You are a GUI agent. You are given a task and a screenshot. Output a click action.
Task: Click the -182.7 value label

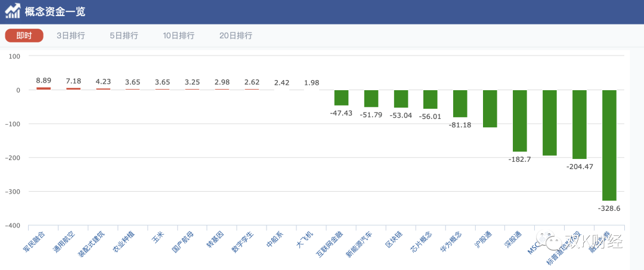(520, 159)
